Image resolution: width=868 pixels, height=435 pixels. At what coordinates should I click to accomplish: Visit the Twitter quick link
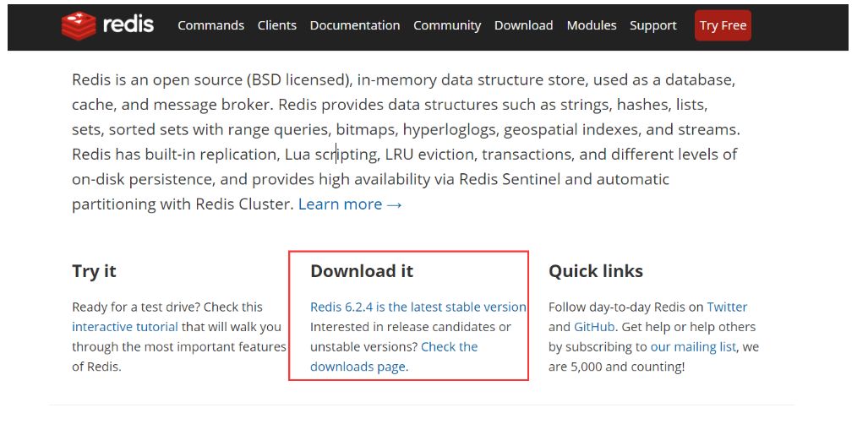[x=727, y=307]
